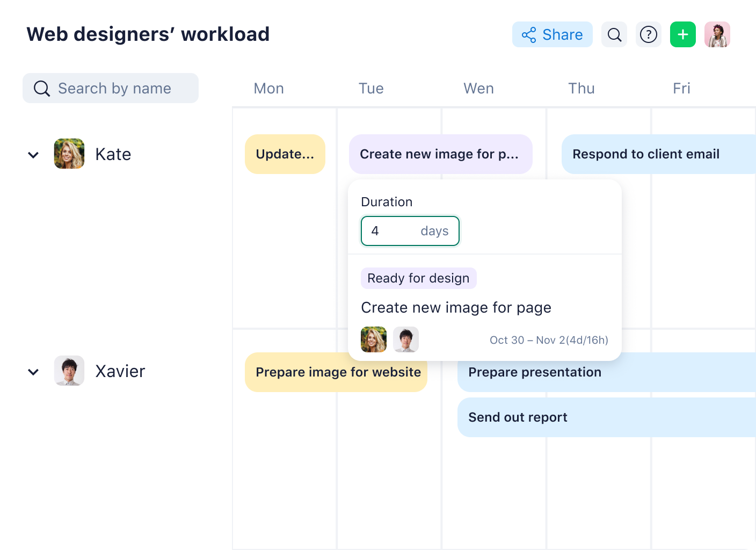
Task: Click Kate's profile picture
Action: (x=69, y=154)
